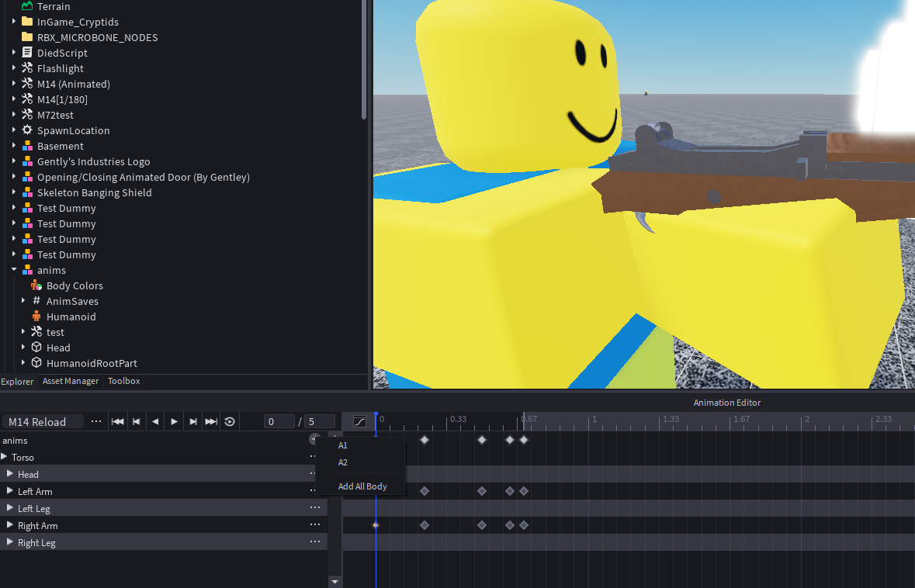The image size is (915, 588).
Task: Expand the SpawnLocation item
Action: pyautogui.click(x=13, y=130)
